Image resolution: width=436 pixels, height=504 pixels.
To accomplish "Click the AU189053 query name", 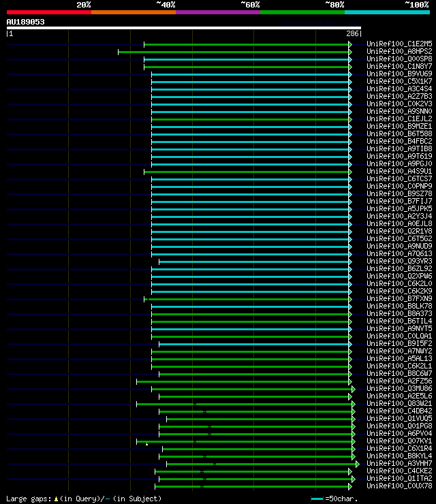I will coord(26,22).
